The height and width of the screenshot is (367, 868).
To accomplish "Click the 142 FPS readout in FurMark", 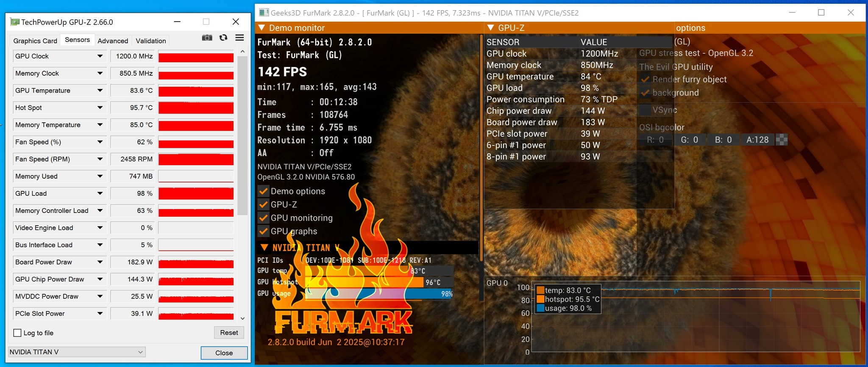I will click(x=282, y=72).
